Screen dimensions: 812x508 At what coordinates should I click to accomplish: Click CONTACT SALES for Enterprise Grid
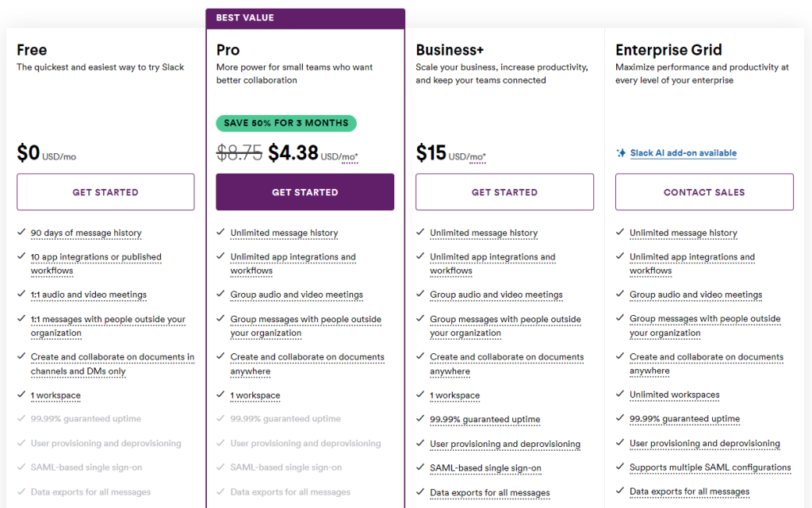[704, 191]
